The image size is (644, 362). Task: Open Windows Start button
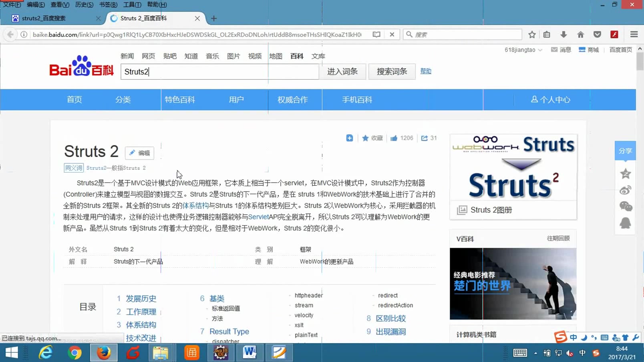[x=12, y=353]
